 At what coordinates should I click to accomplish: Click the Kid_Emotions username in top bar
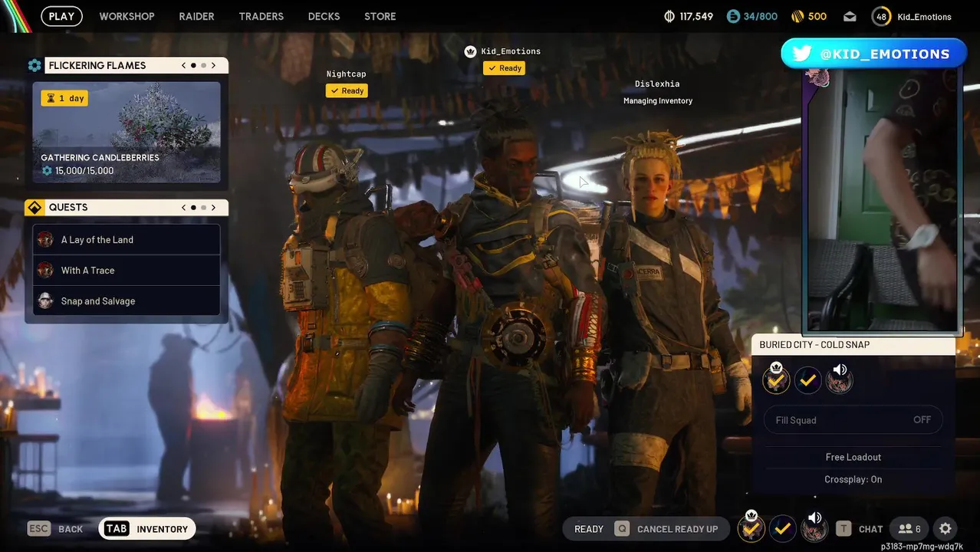[924, 17]
